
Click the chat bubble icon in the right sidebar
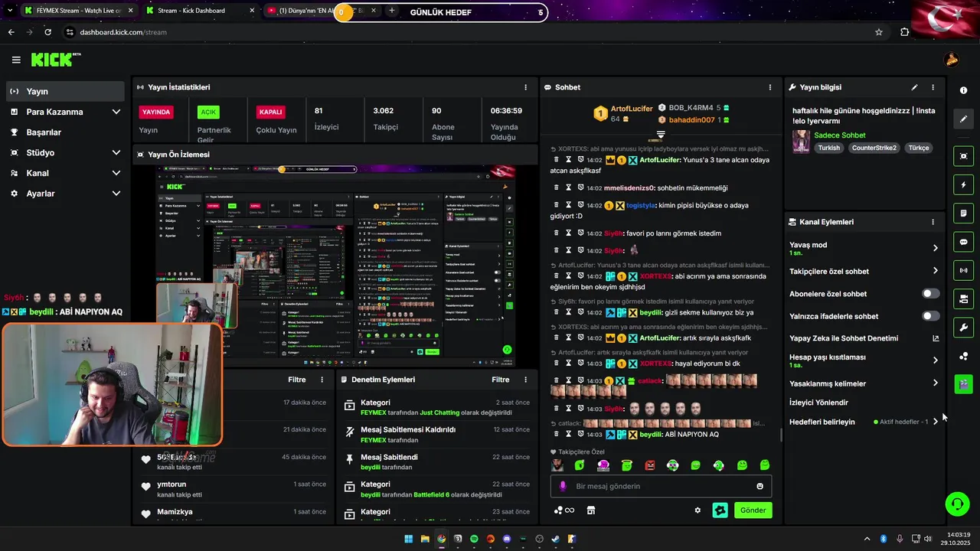pos(963,242)
